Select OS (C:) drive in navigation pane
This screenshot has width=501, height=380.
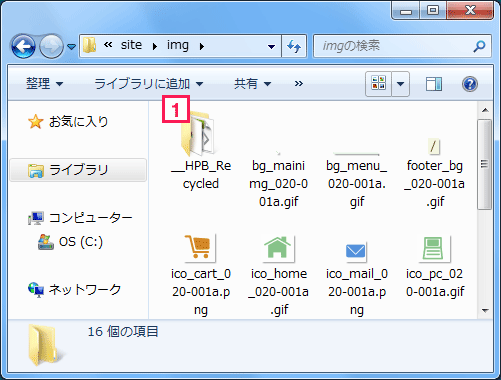(81, 241)
